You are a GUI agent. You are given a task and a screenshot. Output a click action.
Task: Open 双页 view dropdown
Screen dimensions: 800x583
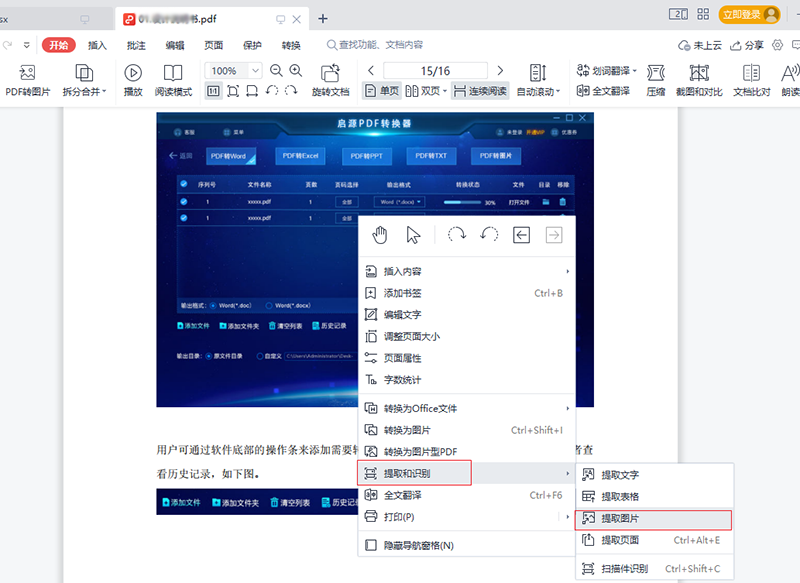[x=426, y=91]
